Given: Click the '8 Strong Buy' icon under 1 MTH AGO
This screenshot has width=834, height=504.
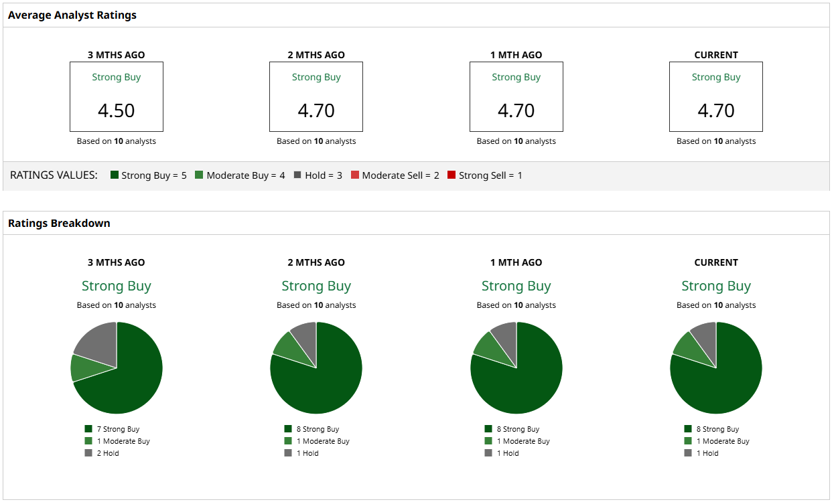Looking at the screenshot, I should 488,429.
